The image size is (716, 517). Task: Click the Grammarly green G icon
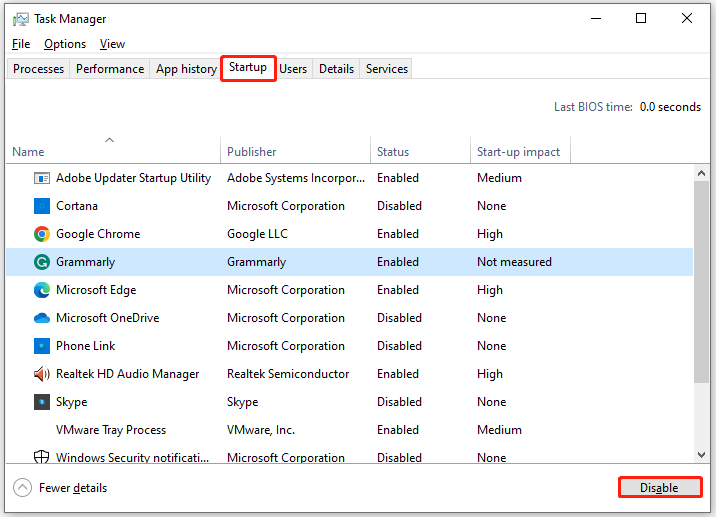point(42,262)
